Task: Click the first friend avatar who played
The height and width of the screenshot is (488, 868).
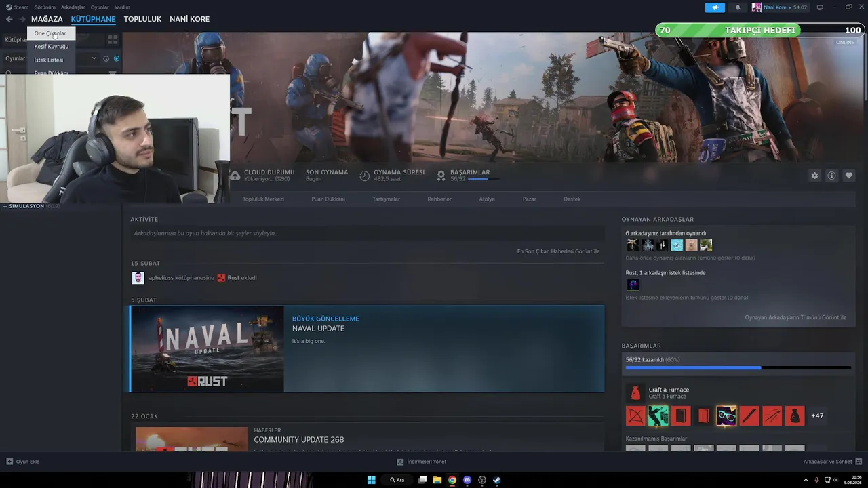Action: (x=633, y=245)
